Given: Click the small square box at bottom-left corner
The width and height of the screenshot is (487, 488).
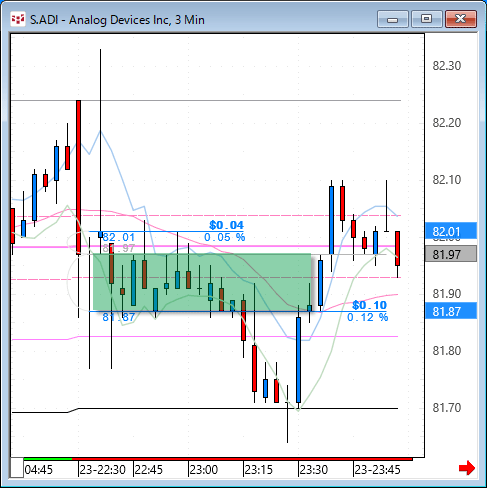Looking at the screenshot, I should click(17, 468).
